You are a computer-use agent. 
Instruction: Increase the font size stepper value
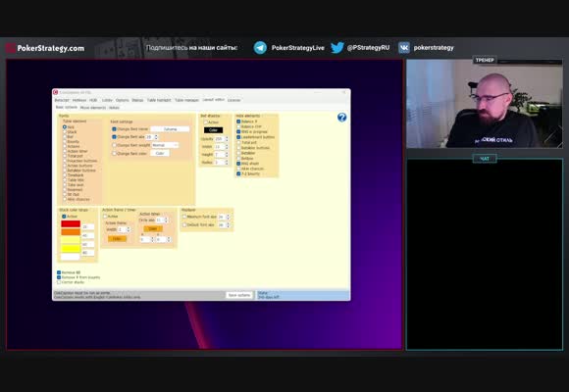(156, 135)
